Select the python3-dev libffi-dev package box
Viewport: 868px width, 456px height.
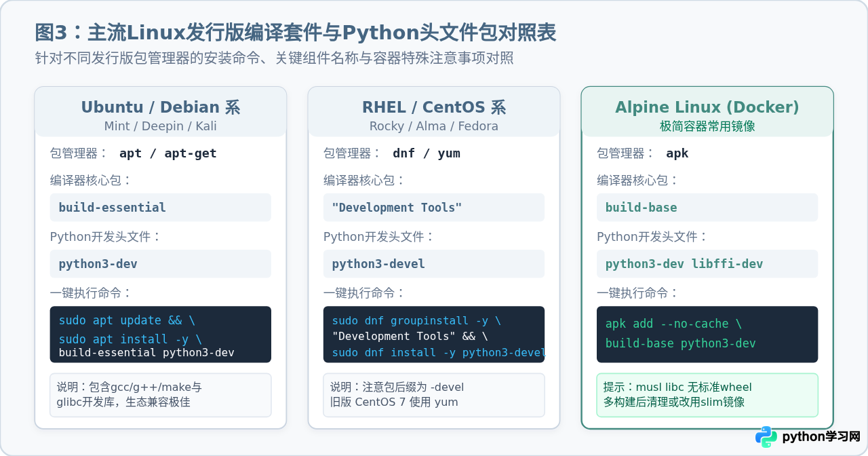click(707, 263)
